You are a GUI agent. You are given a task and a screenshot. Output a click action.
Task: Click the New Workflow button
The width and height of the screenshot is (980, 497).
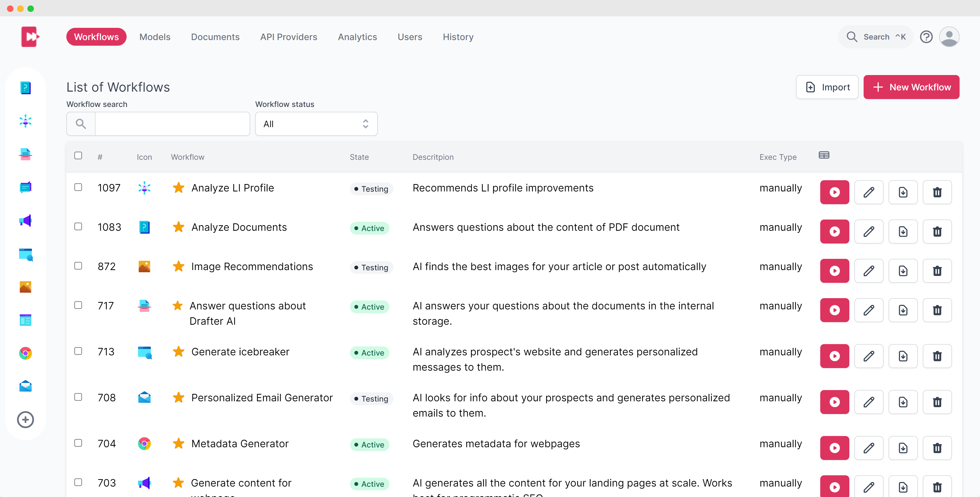click(911, 87)
